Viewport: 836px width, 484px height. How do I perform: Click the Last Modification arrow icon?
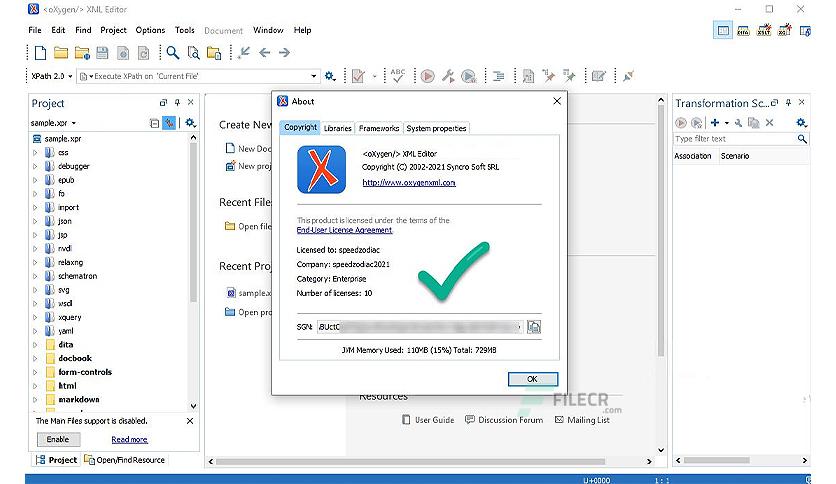coord(244,52)
